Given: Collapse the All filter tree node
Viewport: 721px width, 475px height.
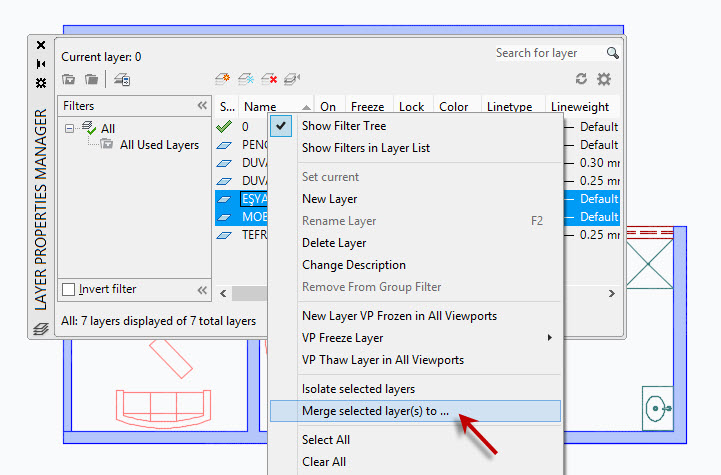Looking at the screenshot, I should (69, 128).
